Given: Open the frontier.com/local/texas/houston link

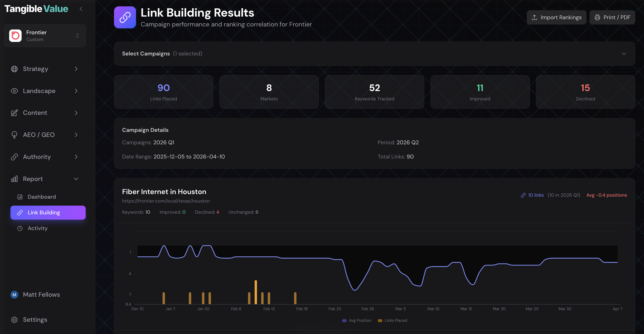Looking at the screenshot, I should (x=166, y=201).
